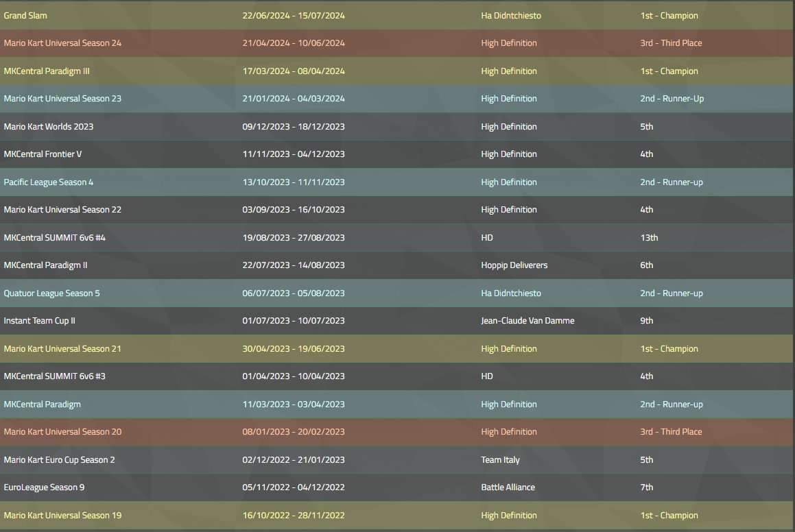Image resolution: width=795 pixels, height=532 pixels.
Task: Open Pacific League Season 4 entry
Action: pyautogui.click(x=49, y=182)
